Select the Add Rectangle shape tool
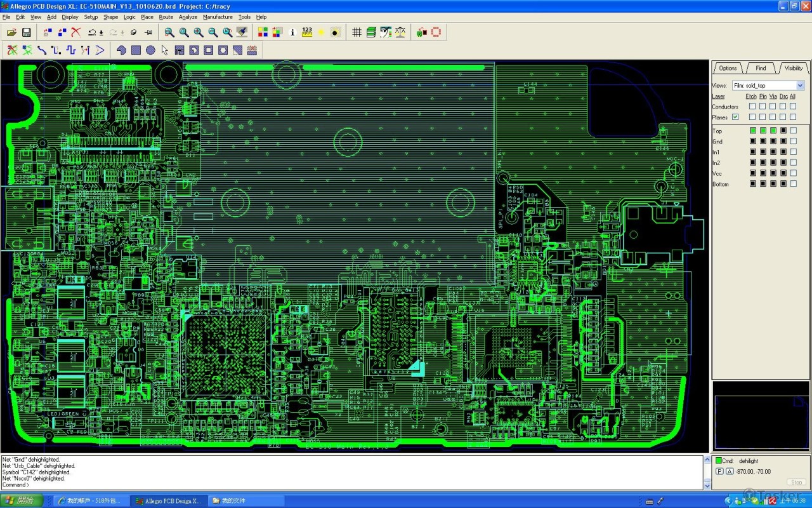This screenshot has height=508, width=812. pyautogui.click(x=136, y=50)
